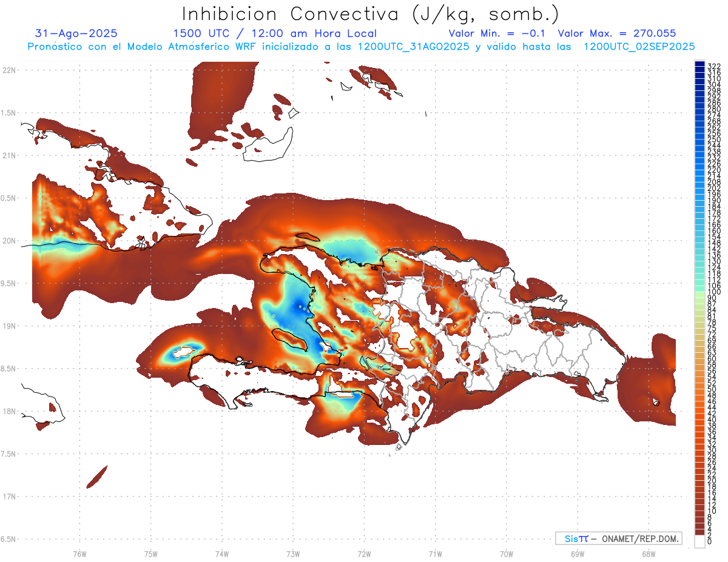
Task: Click the 'Valor Max. = 270.055' readout
Action: coord(617,34)
